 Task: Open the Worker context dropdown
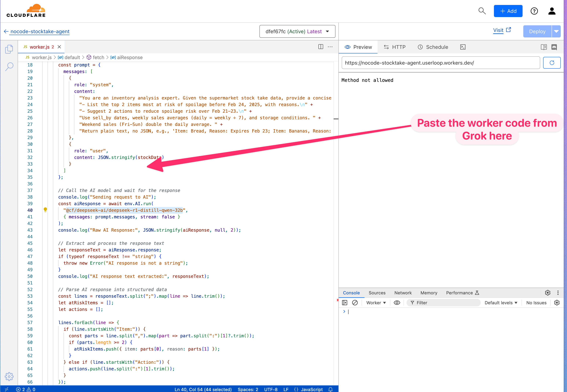pos(376,303)
